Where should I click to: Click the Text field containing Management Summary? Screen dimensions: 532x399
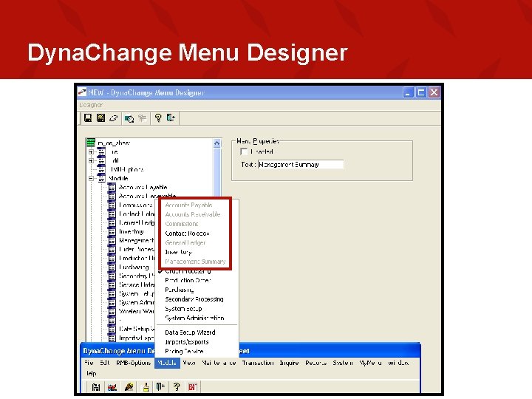(301, 165)
